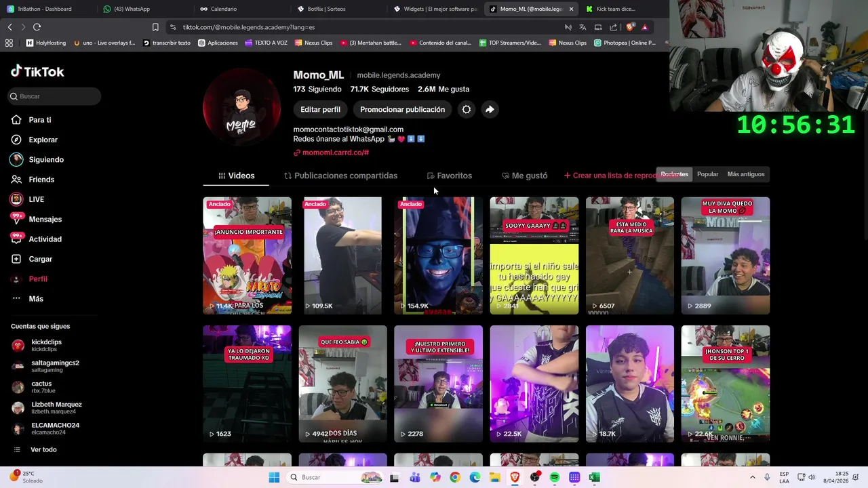Viewport: 868px width, 488px height.
Task: Open video JHONSON TOP 1 DE SU CERRO
Action: (x=725, y=384)
